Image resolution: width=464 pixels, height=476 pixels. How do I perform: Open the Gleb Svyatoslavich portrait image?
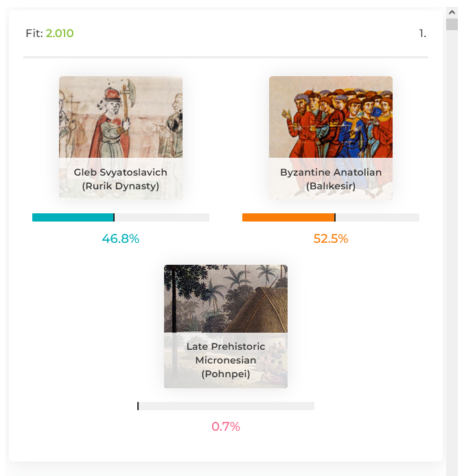point(121,117)
